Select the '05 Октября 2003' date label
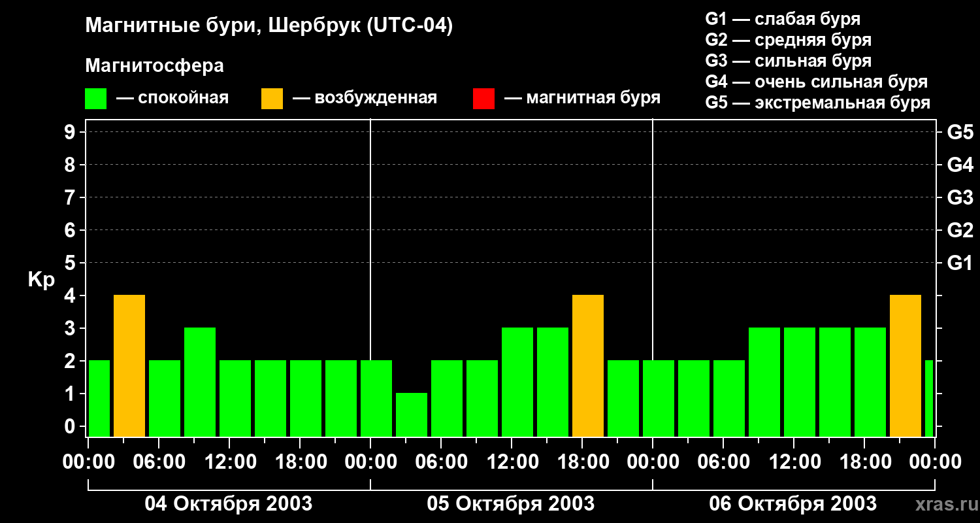980x523 pixels. [x=511, y=503]
